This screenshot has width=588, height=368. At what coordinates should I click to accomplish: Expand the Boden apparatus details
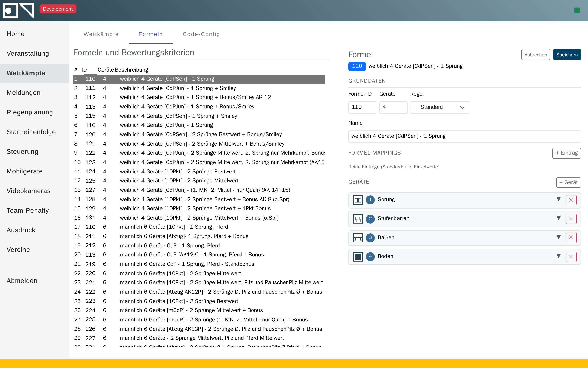click(558, 256)
